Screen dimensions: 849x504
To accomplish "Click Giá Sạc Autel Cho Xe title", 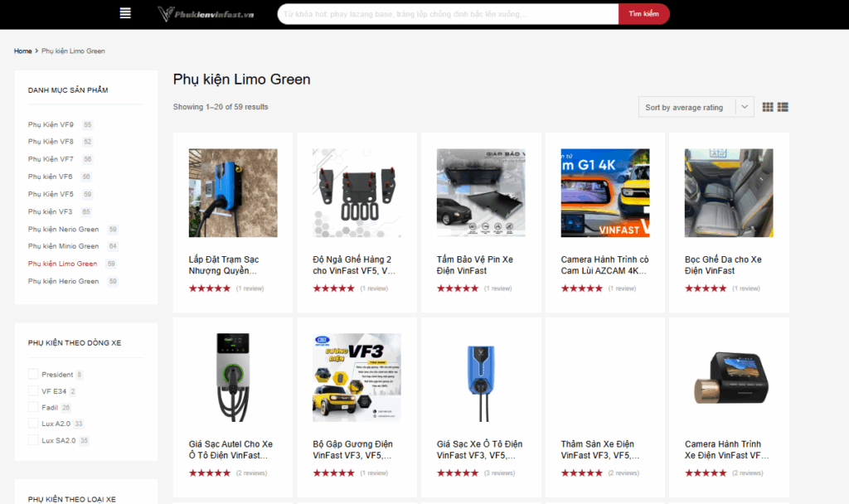I will pyautogui.click(x=230, y=450).
